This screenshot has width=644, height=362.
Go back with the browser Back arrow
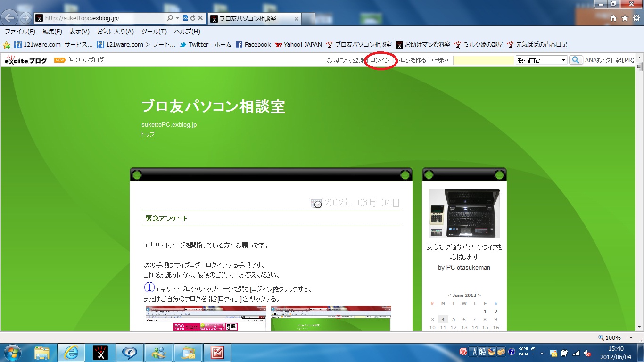[10, 18]
